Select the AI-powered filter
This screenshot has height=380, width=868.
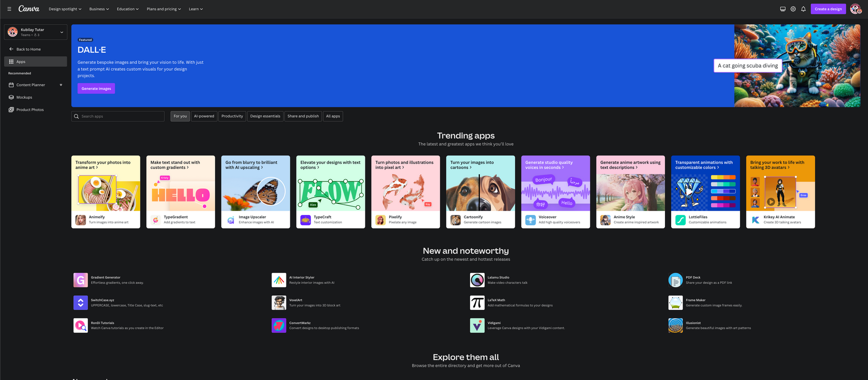click(x=204, y=116)
